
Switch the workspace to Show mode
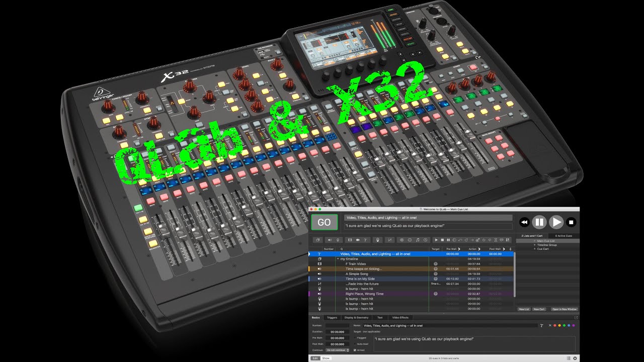(326, 358)
